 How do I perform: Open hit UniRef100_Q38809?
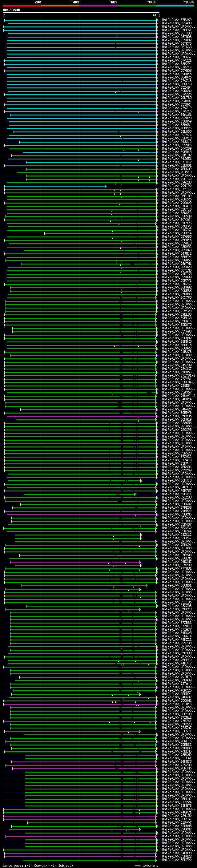176,121
